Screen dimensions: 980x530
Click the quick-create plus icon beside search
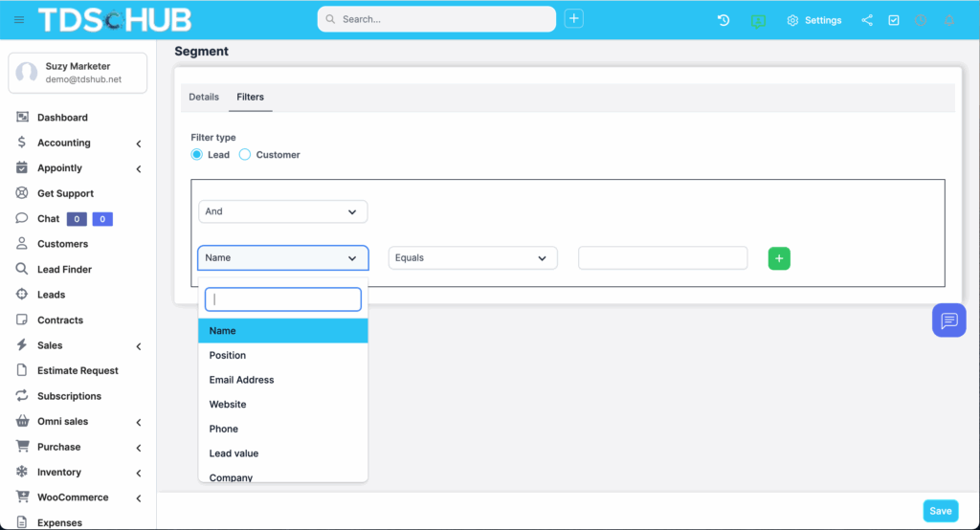[x=573, y=19]
